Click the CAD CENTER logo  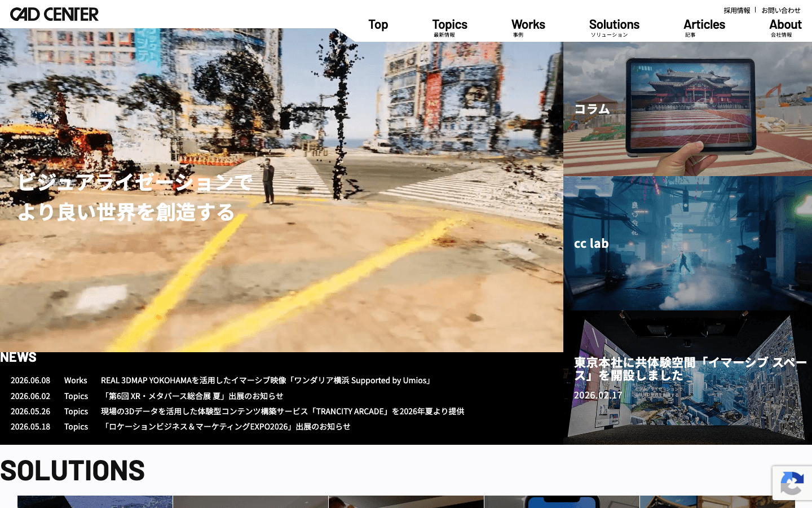pyautogui.click(x=54, y=14)
